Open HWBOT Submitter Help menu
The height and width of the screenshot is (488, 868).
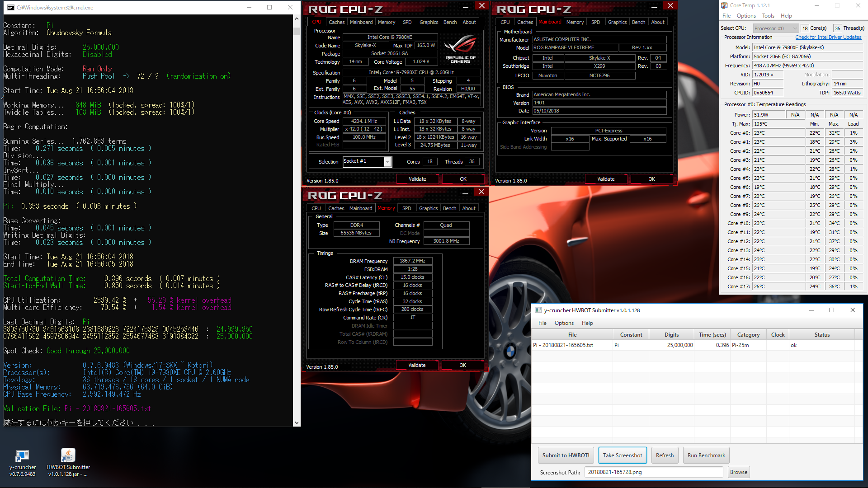click(587, 323)
